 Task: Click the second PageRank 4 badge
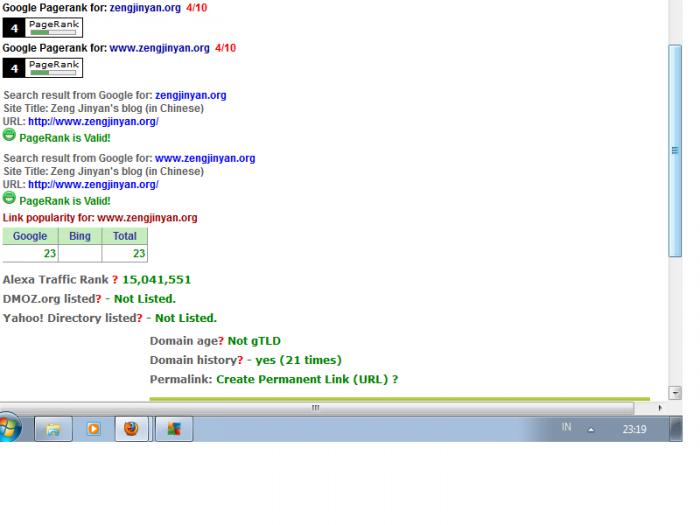click(43, 68)
